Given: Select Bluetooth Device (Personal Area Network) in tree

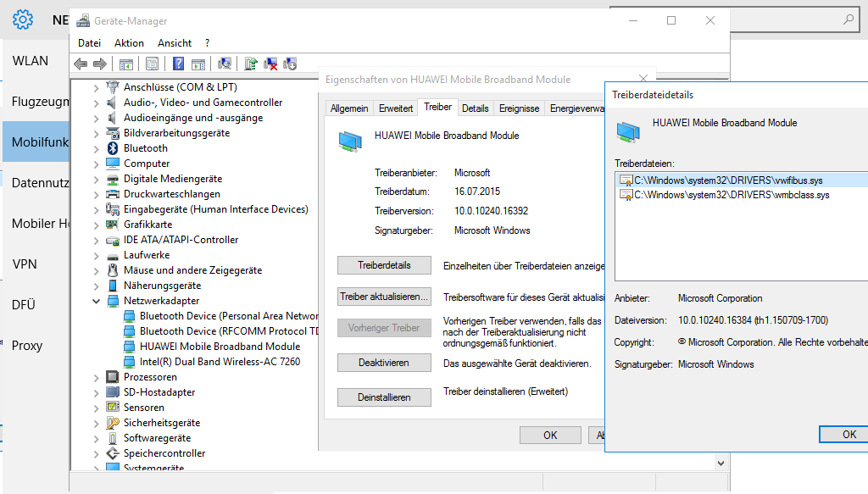Looking at the screenshot, I should coord(229,316).
